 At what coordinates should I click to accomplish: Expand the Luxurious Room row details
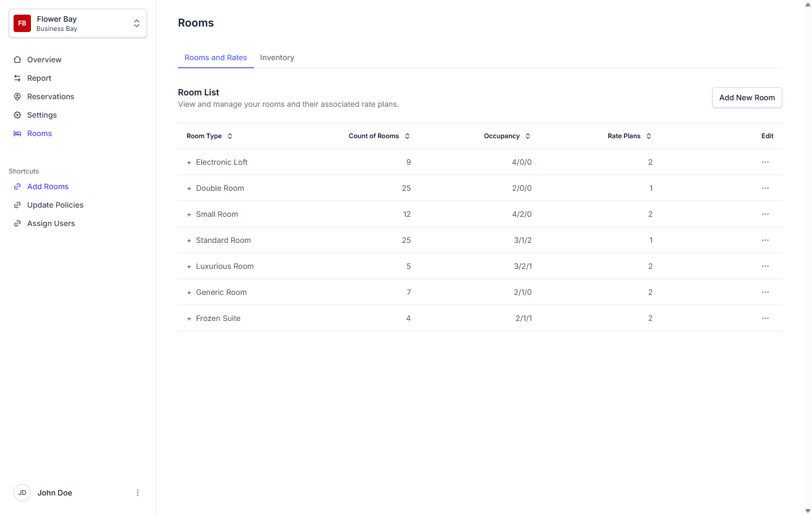(189, 267)
